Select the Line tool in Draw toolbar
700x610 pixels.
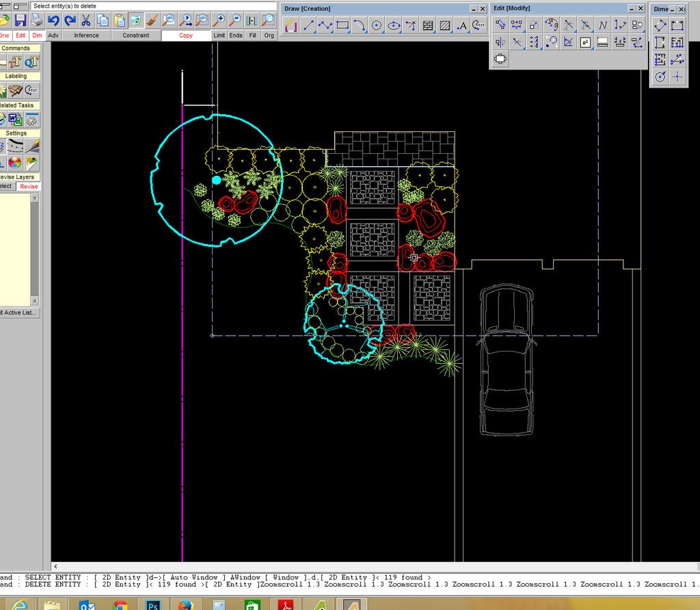[x=308, y=25]
